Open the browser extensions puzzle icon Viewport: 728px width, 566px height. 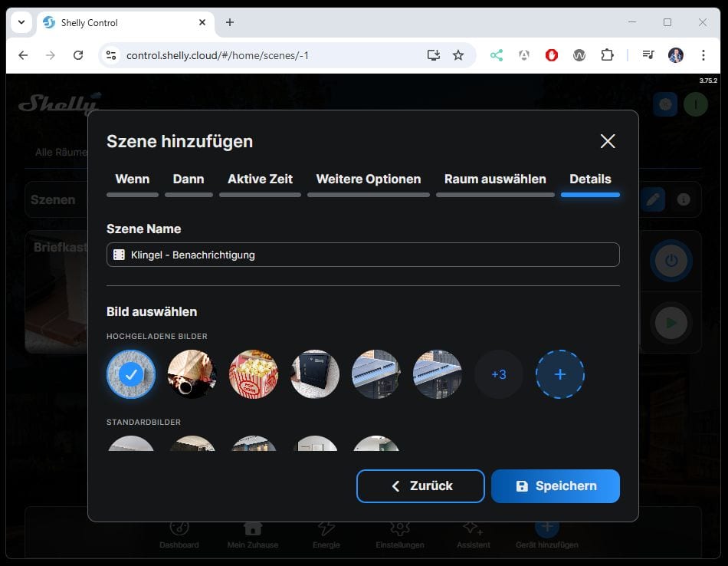pyautogui.click(x=607, y=55)
